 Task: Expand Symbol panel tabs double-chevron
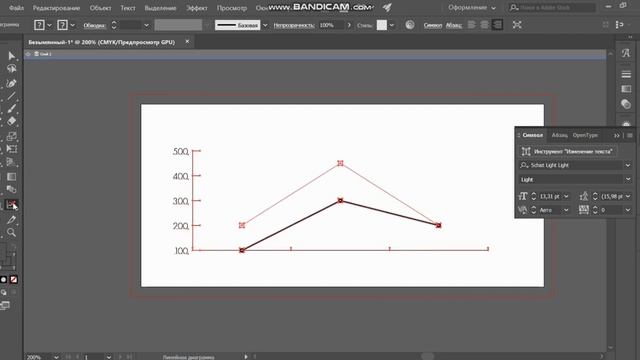(617, 135)
